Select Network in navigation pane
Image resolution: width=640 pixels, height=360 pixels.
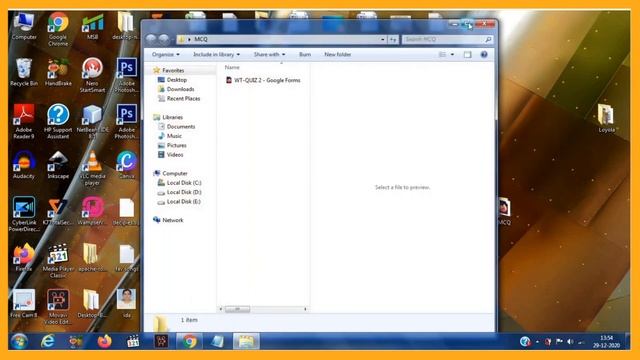pos(173,220)
